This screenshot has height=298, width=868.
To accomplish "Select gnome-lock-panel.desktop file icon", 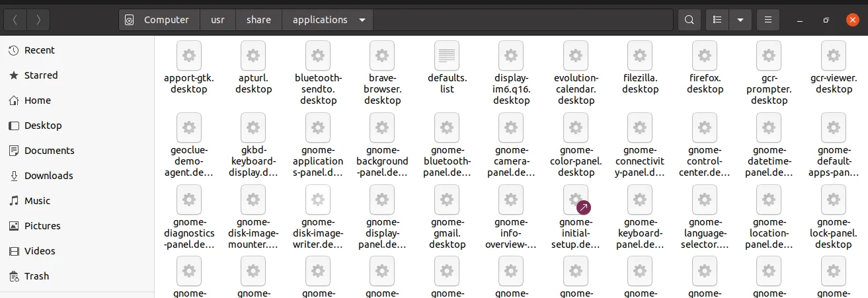I will point(834,198).
